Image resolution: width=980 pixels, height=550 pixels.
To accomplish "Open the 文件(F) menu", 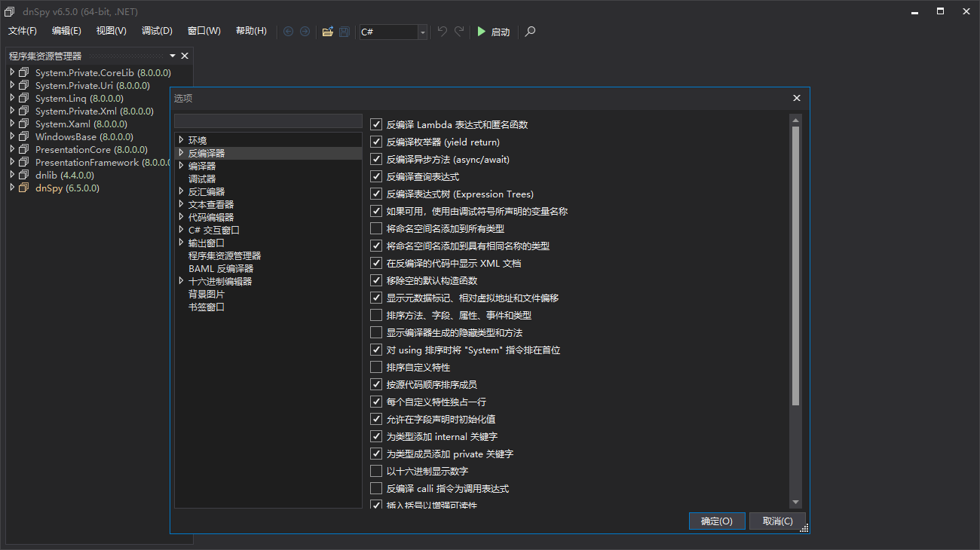I will point(22,31).
